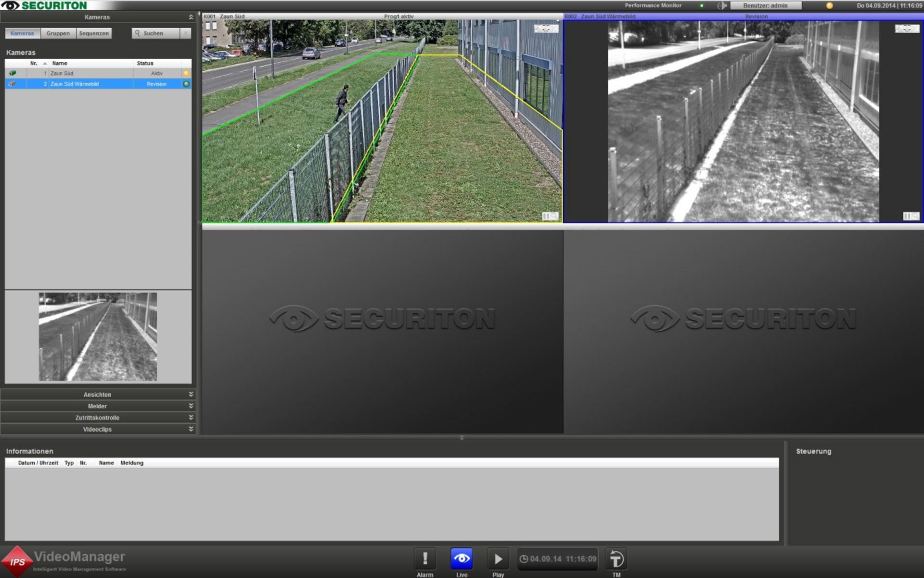Viewport: 924px width, 578px height.
Task: Click the speaker audio icon in top bar
Action: pyautogui.click(x=722, y=6)
